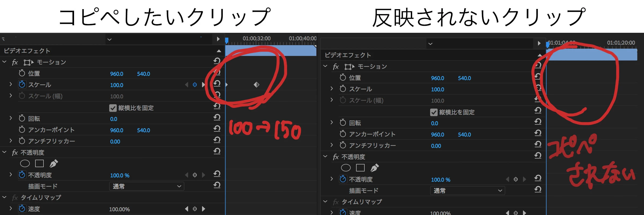Collapse 不透明度 section in left panel

[4, 152]
